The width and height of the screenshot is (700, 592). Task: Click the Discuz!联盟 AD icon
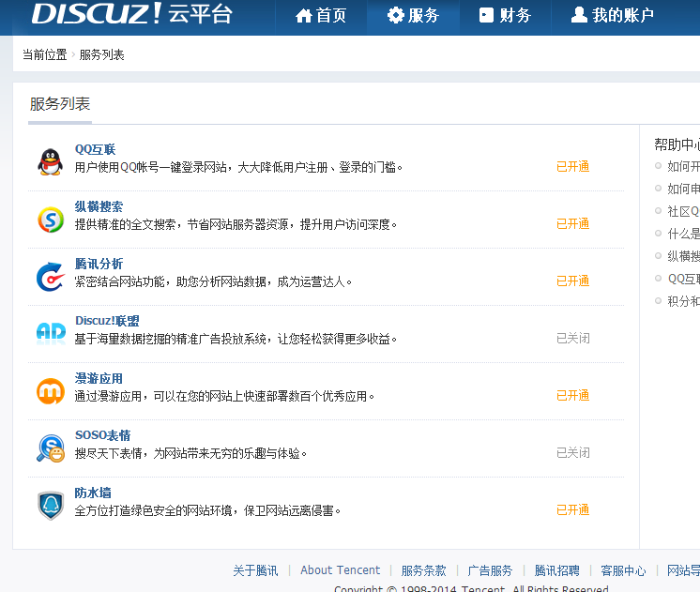[51, 333]
